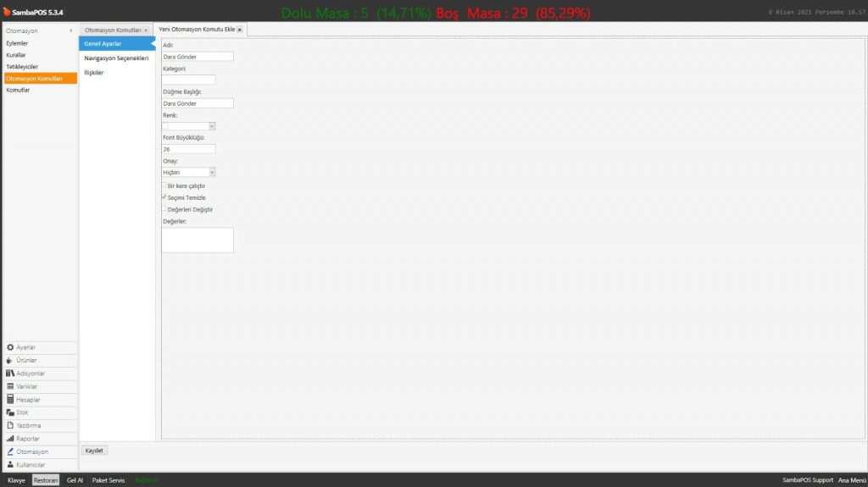This screenshot has height=487, width=868.
Task: Switch to the Otomasyon Komutları tab
Action: point(113,30)
